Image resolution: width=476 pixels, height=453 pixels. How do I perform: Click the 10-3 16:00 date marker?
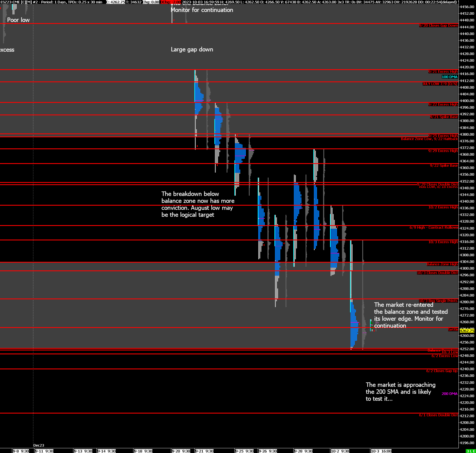pyautogui.click(x=381, y=451)
